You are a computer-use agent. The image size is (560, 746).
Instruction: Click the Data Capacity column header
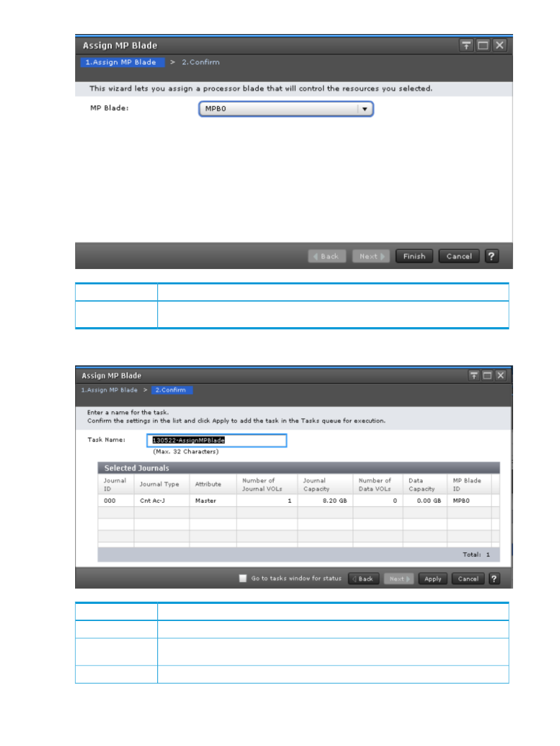pyautogui.click(x=425, y=485)
